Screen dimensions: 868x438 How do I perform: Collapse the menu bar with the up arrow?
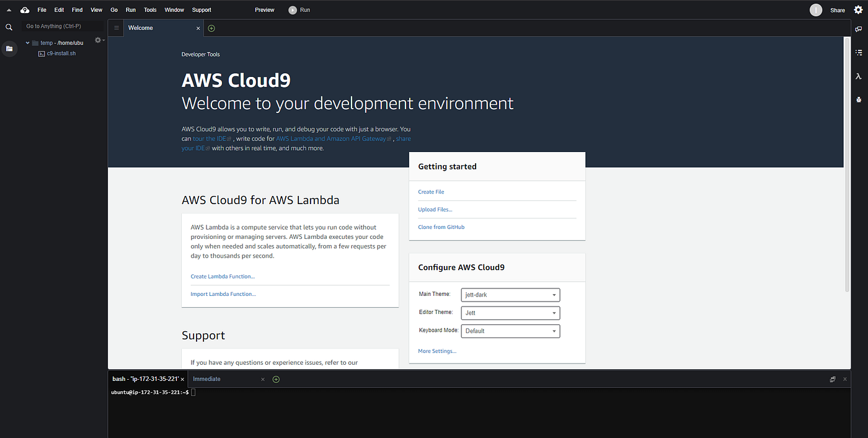pyautogui.click(x=9, y=10)
